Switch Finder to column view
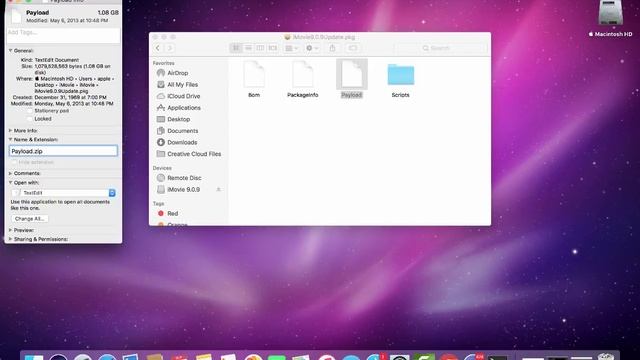The image size is (640, 360). click(x=260, y=48)
